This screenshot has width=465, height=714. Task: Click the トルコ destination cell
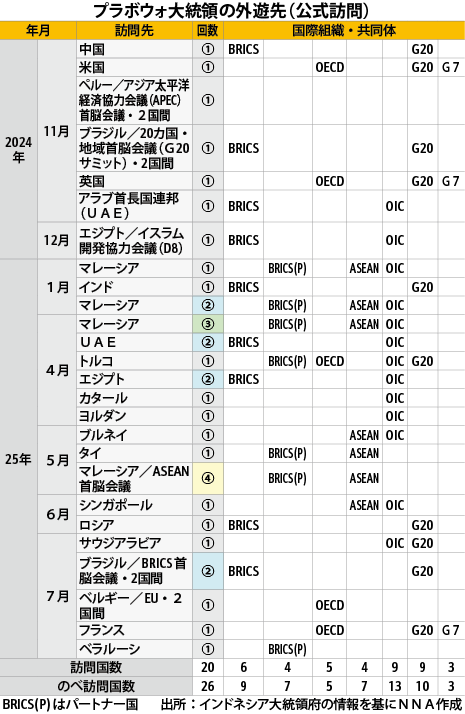coord(134,361)
